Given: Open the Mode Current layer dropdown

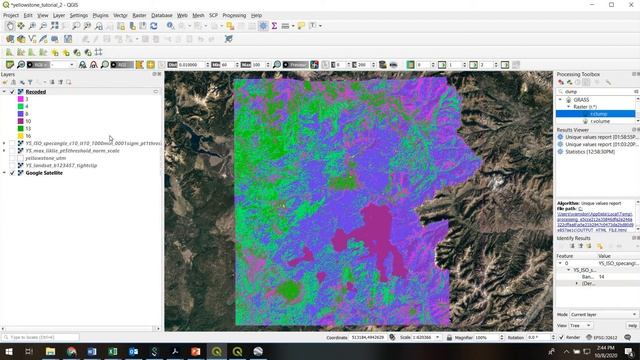Looking at the screenshot, I should pyautogui.click(x=604, y=315).
